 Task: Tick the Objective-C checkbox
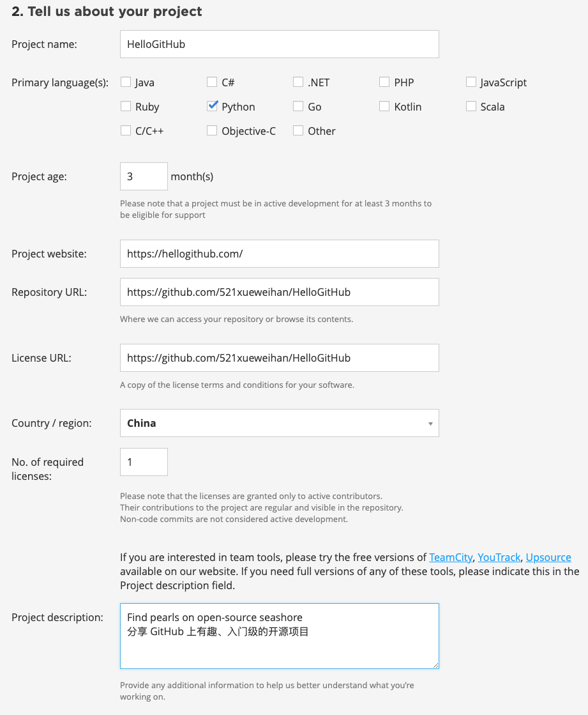(x=212, y=130)
